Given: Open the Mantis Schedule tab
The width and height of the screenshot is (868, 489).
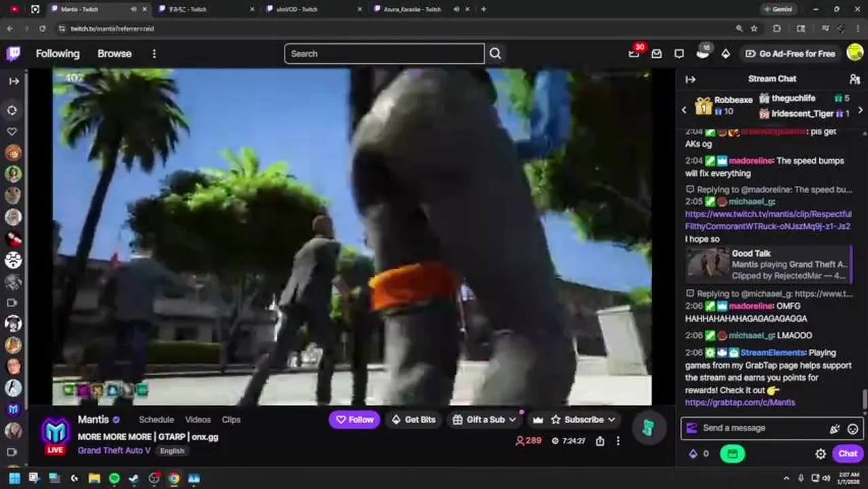Looking at the screenshot, I should (x=156, y=420).
